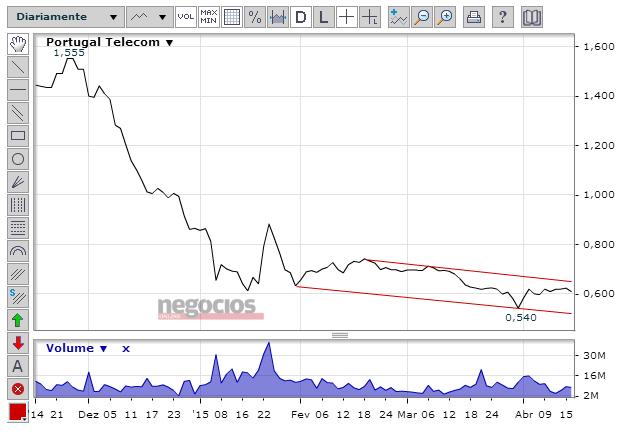Image resolution: width=640 pixels, height=434 pixels.
Task: Select the arcs drawing tool
Action: pyautogui.click(x=18, y=251)
